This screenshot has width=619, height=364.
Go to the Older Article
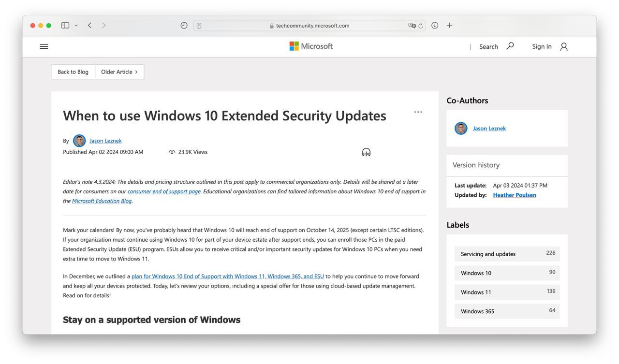(119, 72)
